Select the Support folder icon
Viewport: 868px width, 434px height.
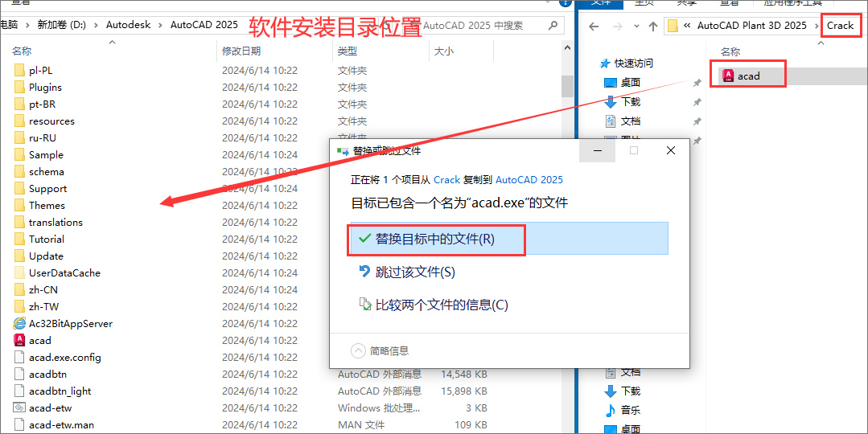(x=19, y=189)
